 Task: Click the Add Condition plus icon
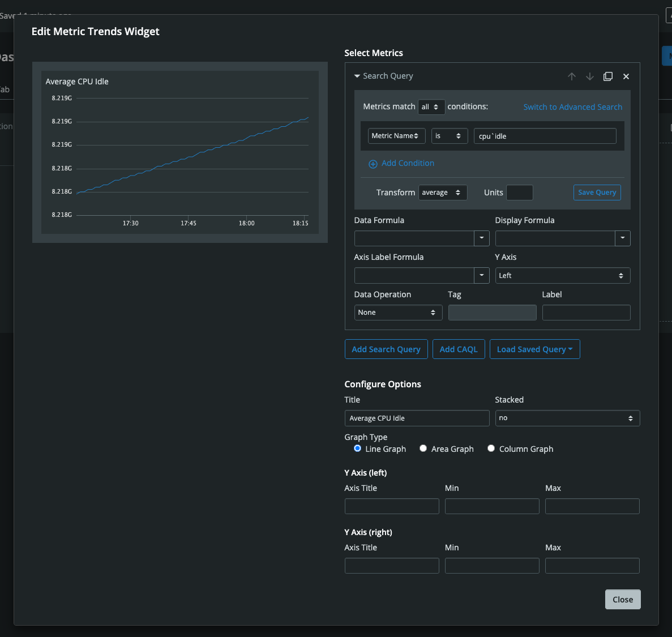click(373, 164)
